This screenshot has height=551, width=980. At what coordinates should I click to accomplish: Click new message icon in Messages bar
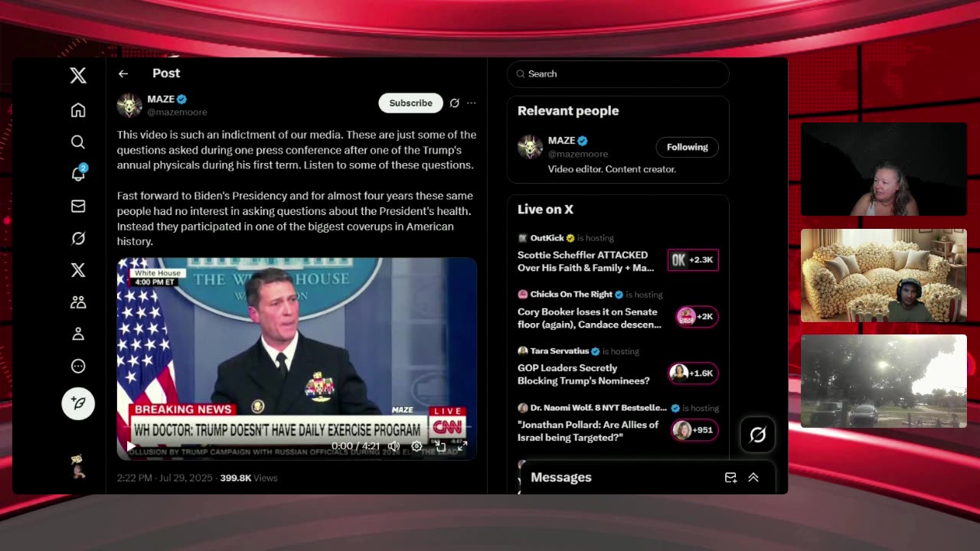click(x=730, y=478)
